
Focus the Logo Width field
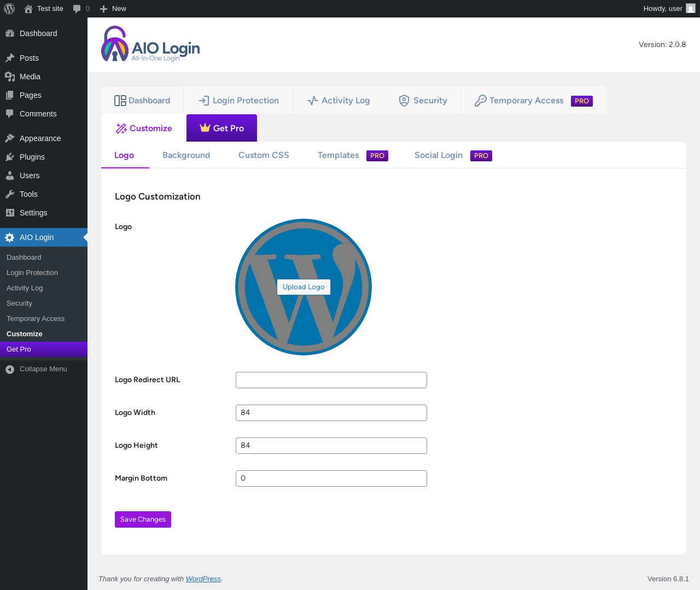[331, 413]
